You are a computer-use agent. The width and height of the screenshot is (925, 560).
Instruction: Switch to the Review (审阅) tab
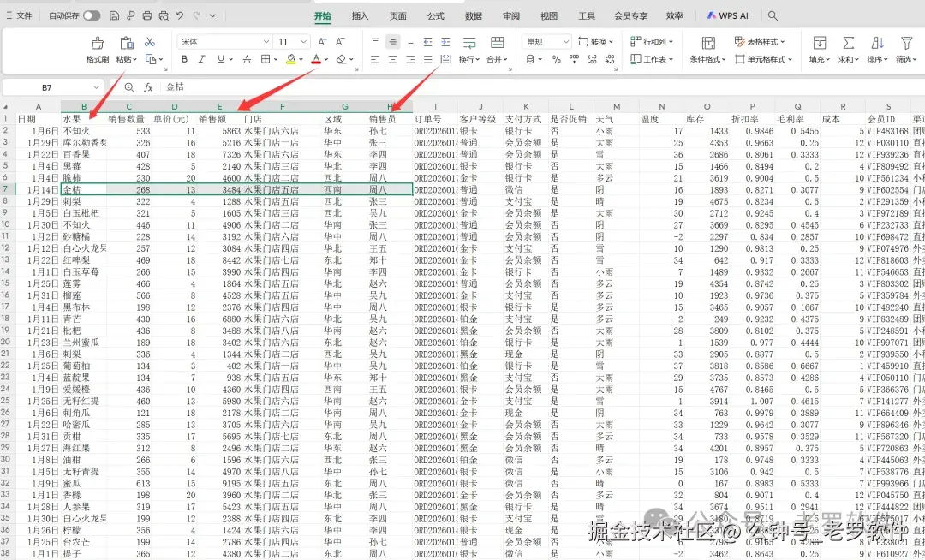click(x=510, y=16)
